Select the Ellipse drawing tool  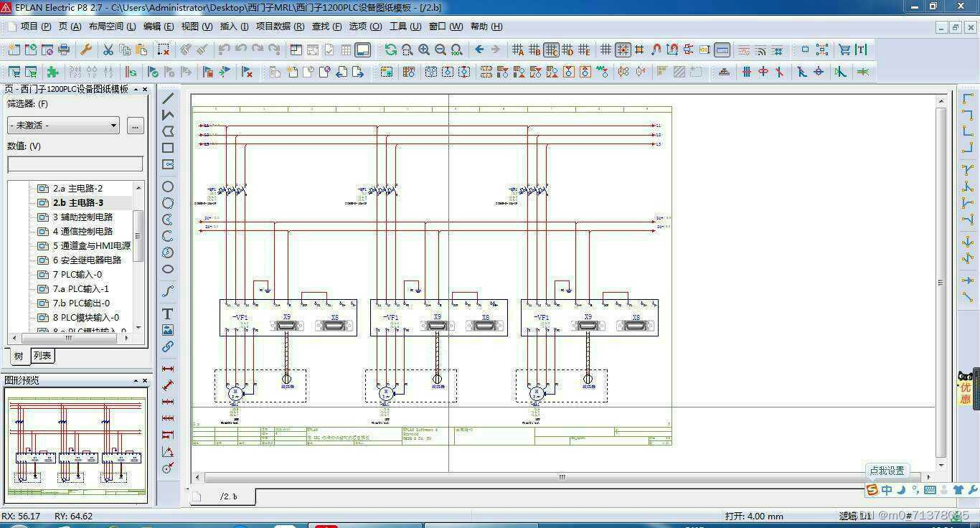pos(168,269)
